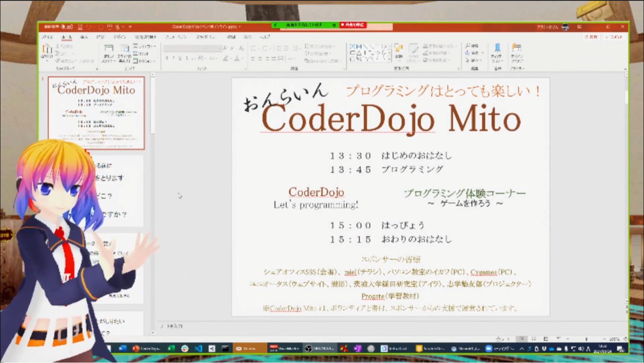The height and width of the screenshot is (363, 644).
Task: Show hidden system tray icons
Action: coord(522,348)
